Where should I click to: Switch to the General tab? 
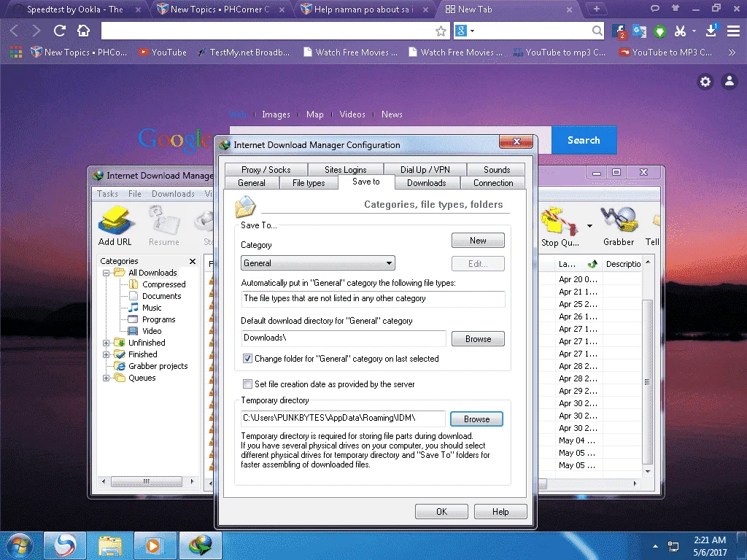[x=252, y=183]
